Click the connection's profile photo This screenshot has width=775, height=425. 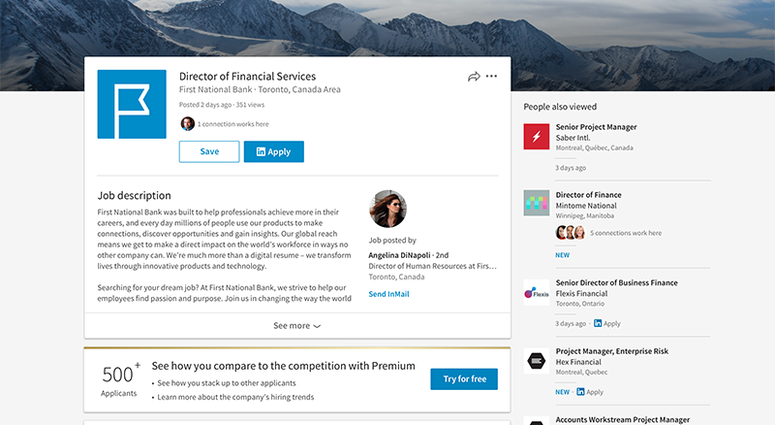187,124
